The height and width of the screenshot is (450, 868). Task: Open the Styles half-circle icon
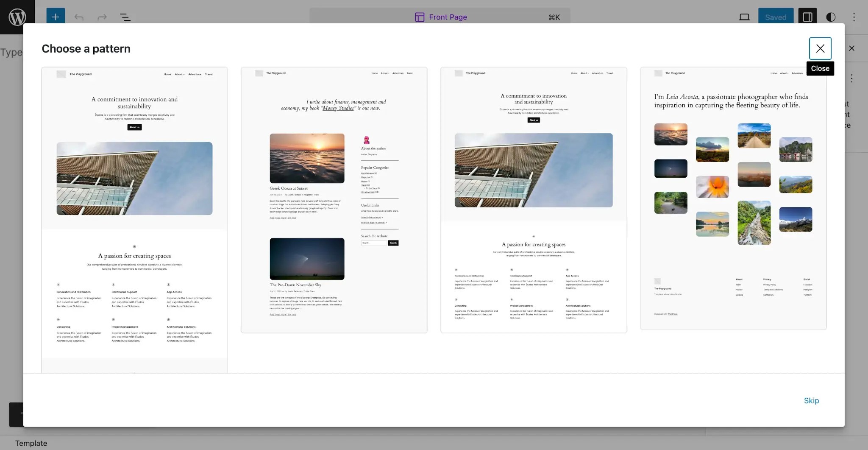830,17
